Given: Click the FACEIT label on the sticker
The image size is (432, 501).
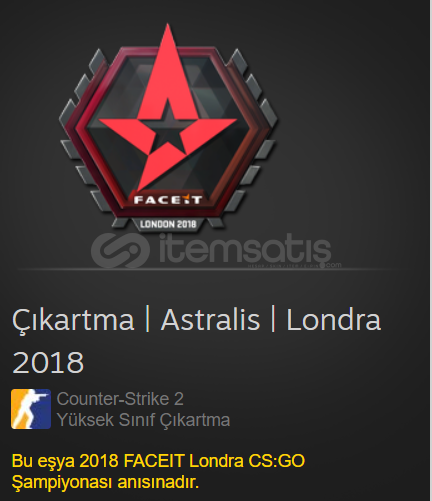Looking at the screenshot, I should (168, 199).
